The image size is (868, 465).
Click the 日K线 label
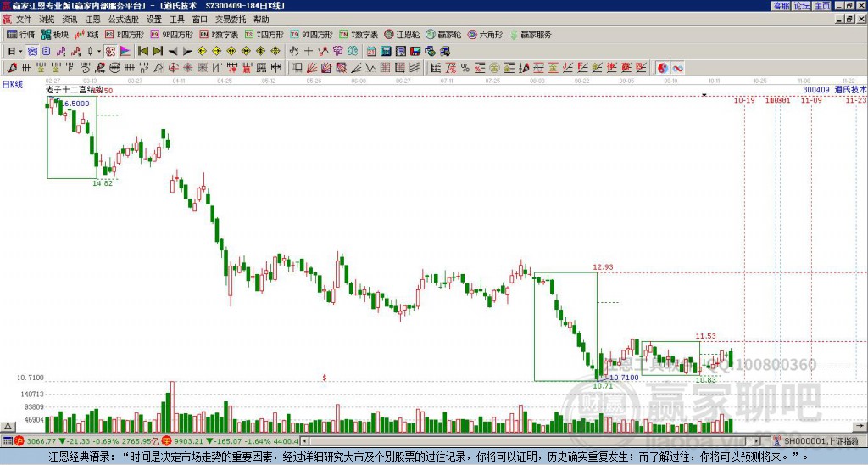tap(12, 85)
